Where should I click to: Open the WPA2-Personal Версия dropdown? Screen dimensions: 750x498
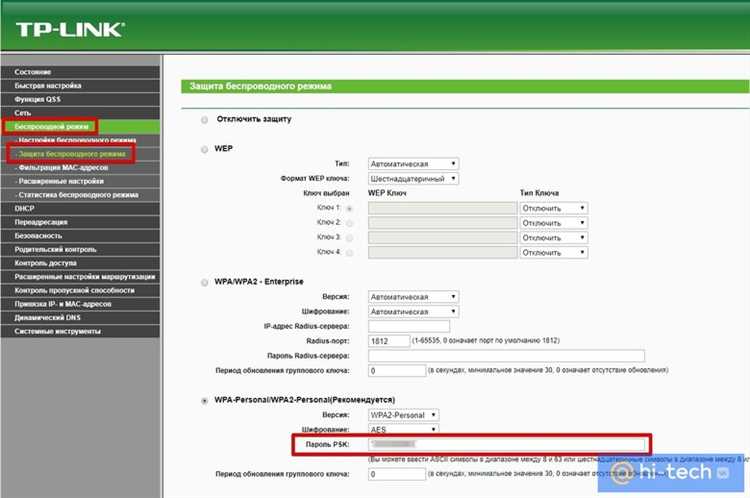(x=404, y=415)
